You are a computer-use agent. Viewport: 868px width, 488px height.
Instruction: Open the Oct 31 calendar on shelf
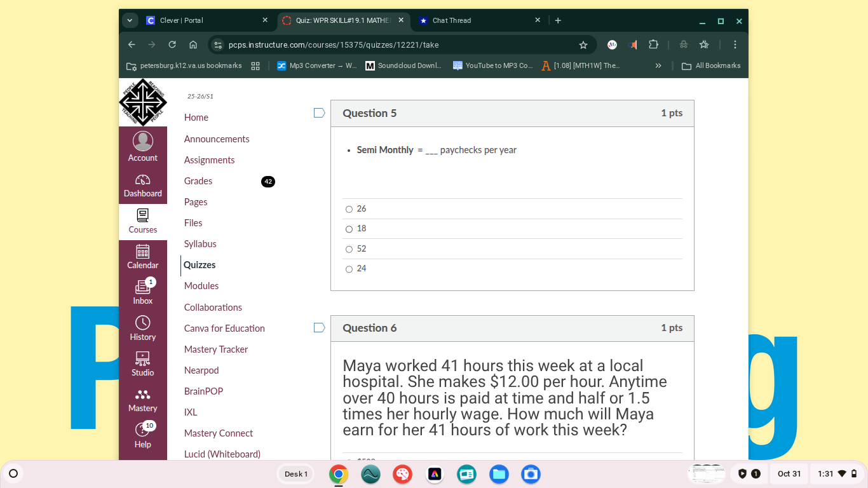pos(789,474)
